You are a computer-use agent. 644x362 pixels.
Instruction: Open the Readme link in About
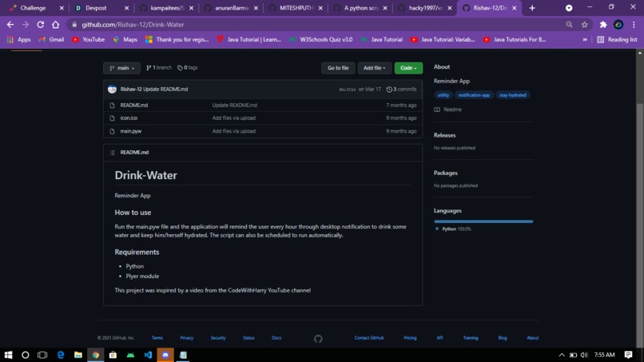click(448, 109)
